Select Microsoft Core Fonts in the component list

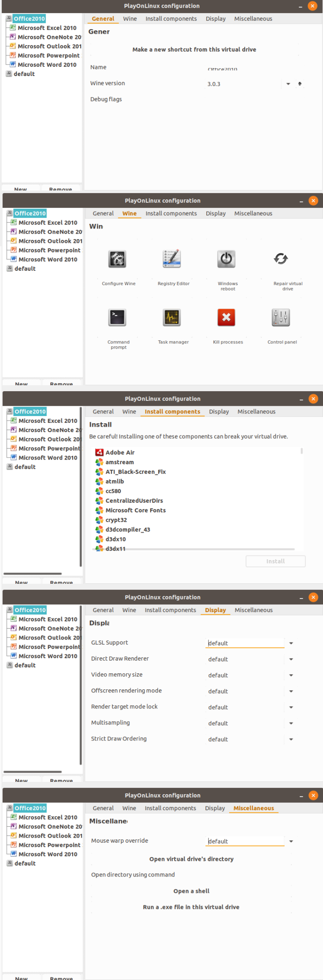(x=135, y=510)
